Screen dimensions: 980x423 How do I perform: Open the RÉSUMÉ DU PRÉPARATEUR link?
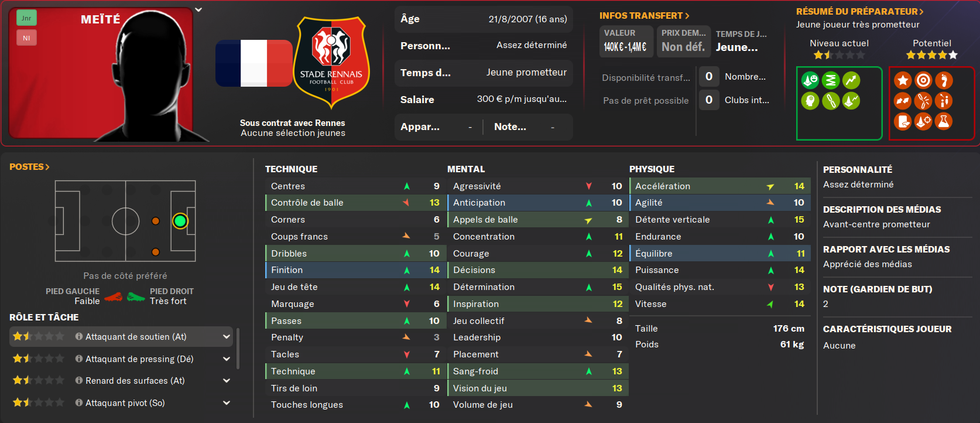point(859,12)
